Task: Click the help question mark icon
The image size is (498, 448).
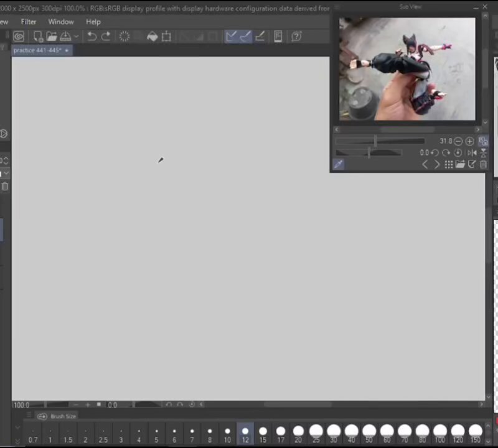Action: (x=296, y=36)
